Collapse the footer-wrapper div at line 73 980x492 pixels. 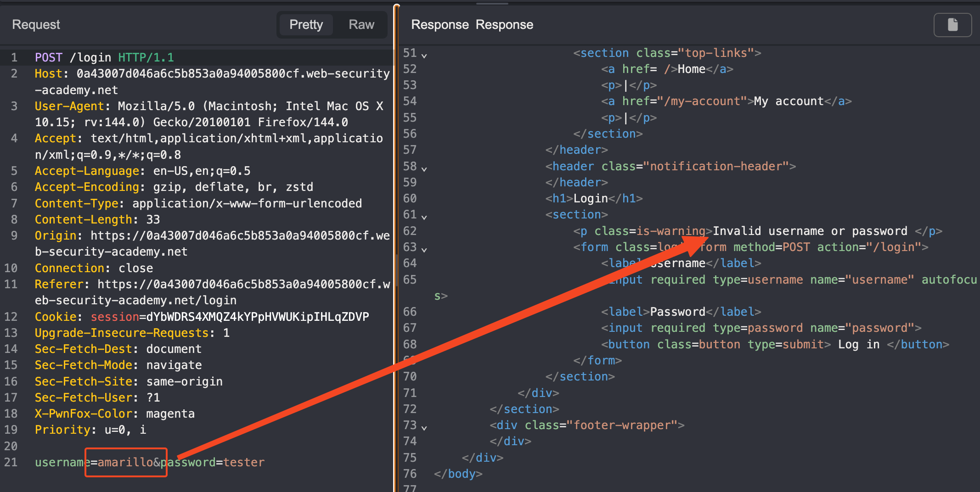tap(424, 428)
